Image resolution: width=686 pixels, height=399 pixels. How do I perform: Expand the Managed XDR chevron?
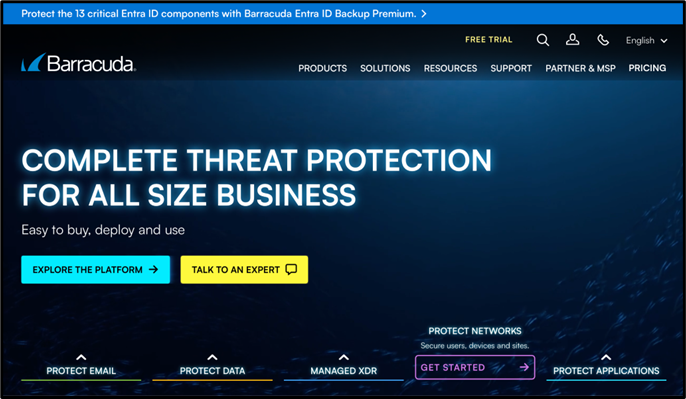pos(344,357)
